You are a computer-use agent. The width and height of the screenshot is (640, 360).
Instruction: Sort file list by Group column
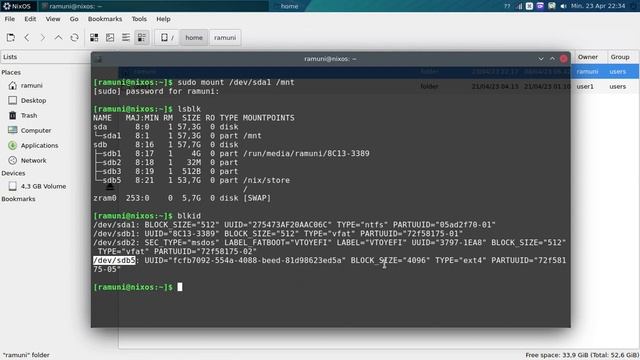[620, 57]
